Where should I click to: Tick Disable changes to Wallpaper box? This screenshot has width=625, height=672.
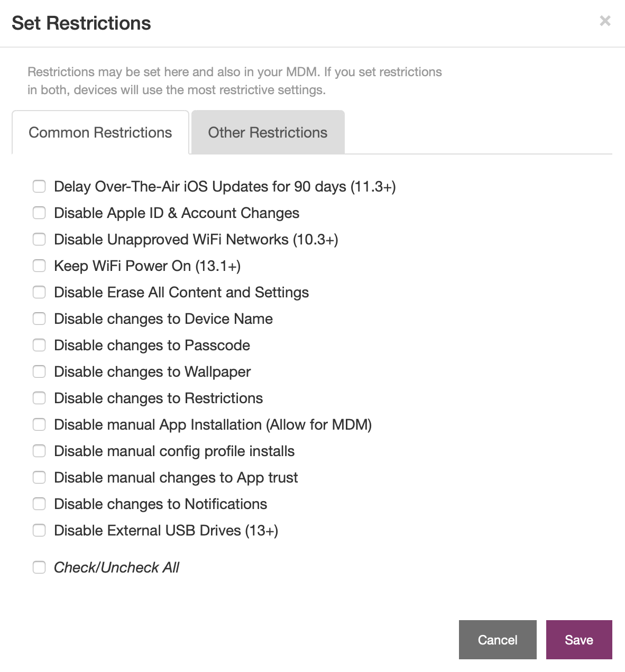click(39, 371)
